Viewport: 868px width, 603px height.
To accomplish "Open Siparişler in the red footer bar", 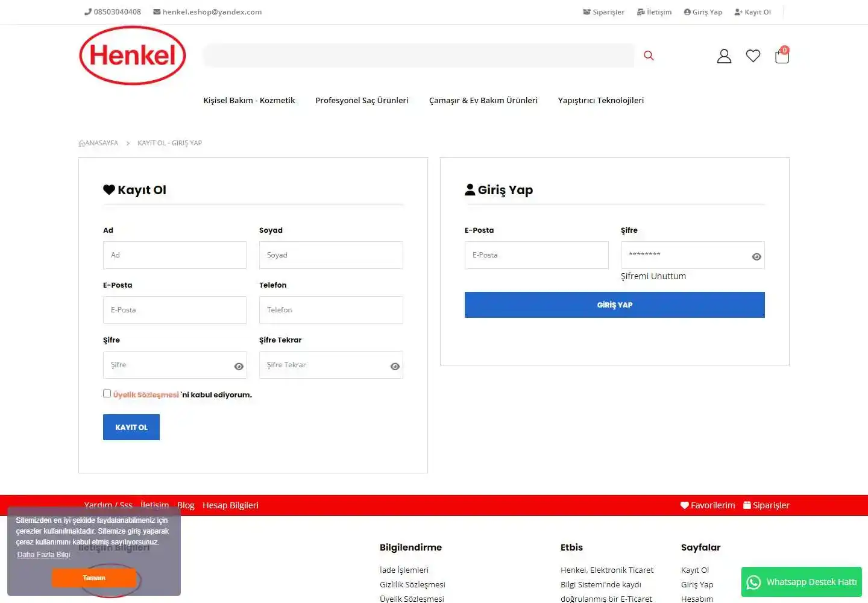I will click(x=766, y=505).
